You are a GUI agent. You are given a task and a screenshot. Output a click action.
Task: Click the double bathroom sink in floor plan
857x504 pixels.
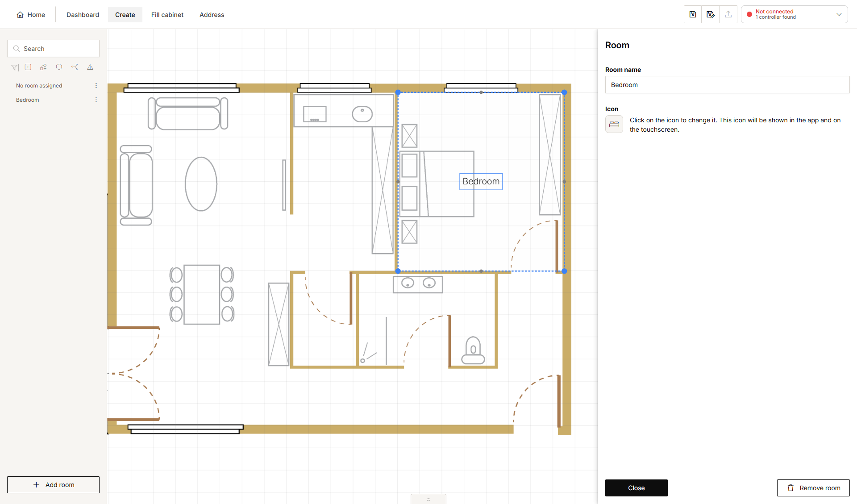418,284
